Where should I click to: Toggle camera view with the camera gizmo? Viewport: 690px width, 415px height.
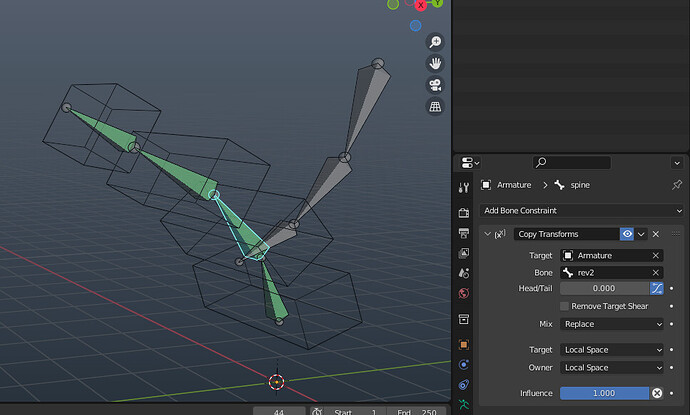pos(435,85)
